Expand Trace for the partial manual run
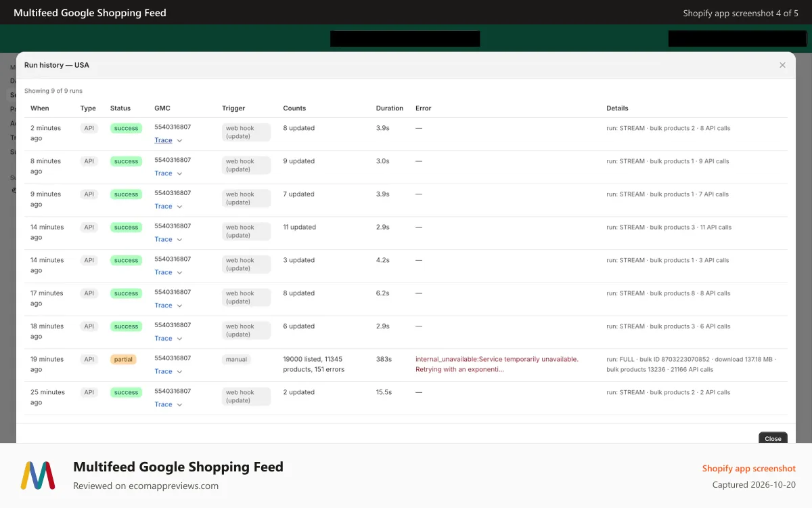The image size is (812, 508). click(168, 371)
